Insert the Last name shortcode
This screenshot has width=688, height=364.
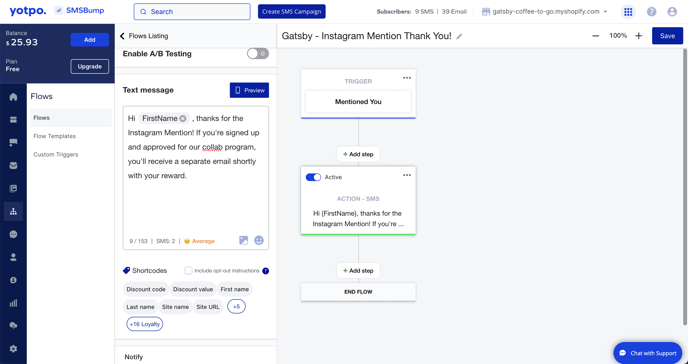140,307
